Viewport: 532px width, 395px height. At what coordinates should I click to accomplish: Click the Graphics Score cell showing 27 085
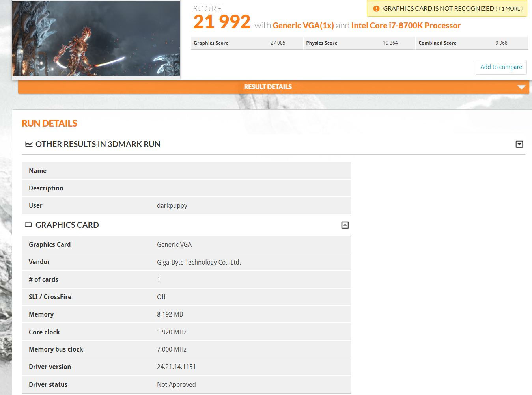pos(247,43)
